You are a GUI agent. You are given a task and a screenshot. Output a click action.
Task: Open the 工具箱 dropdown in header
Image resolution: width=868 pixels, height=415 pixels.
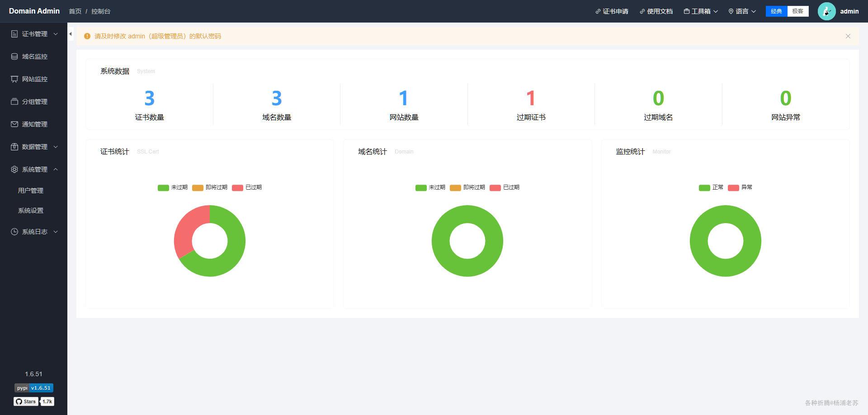[701, 11]
